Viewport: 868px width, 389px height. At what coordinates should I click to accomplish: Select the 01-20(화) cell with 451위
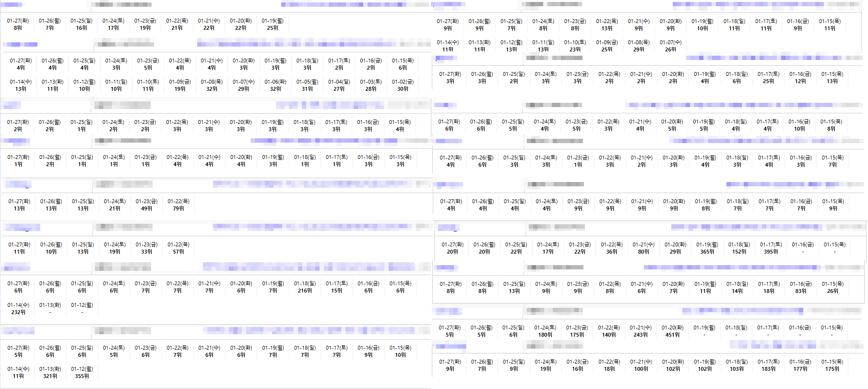click(x=672, y=331)
